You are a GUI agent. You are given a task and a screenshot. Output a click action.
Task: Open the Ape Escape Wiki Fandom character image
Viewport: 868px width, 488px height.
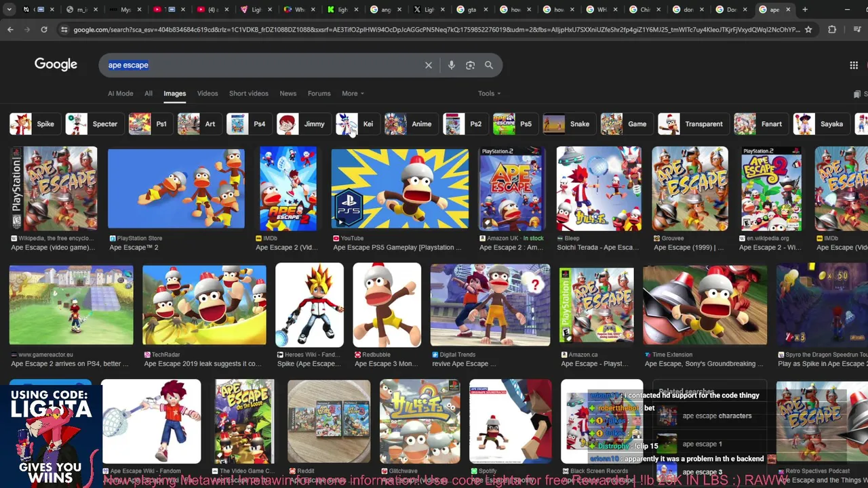click(x=151, y=422)
